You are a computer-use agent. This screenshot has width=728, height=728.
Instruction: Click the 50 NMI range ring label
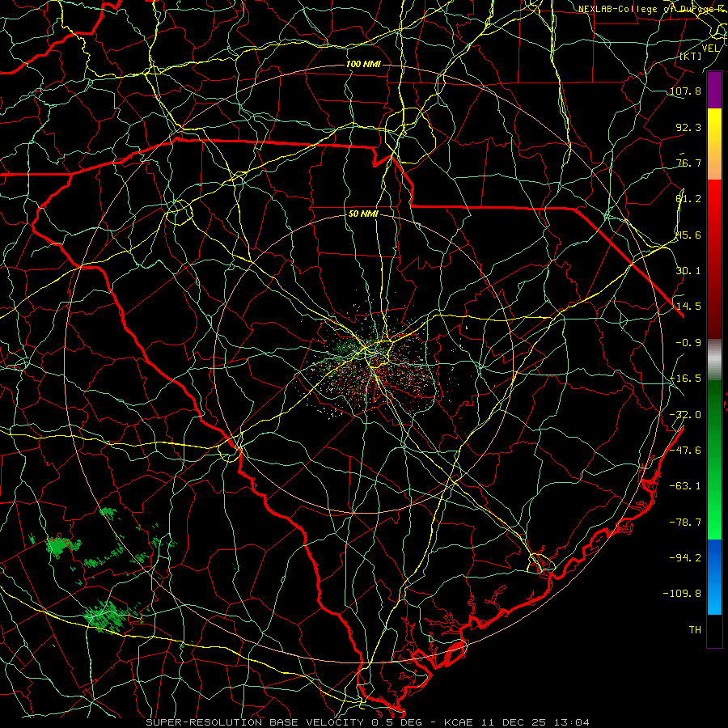(363, 214)
